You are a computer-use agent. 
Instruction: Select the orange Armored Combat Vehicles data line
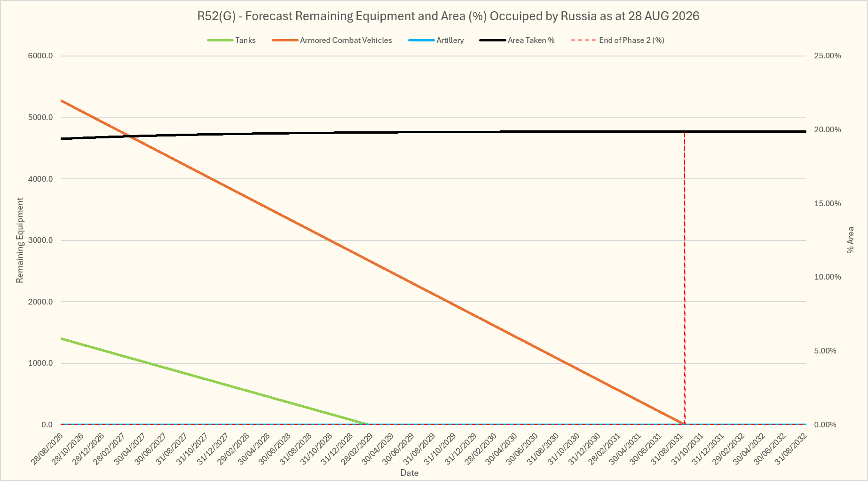371,262
